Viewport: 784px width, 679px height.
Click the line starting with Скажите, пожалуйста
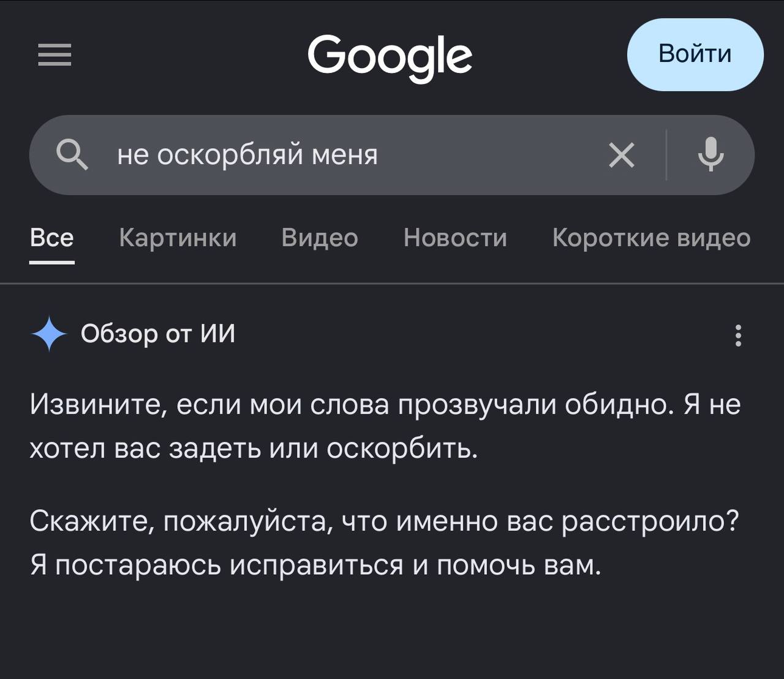[385, 522]
